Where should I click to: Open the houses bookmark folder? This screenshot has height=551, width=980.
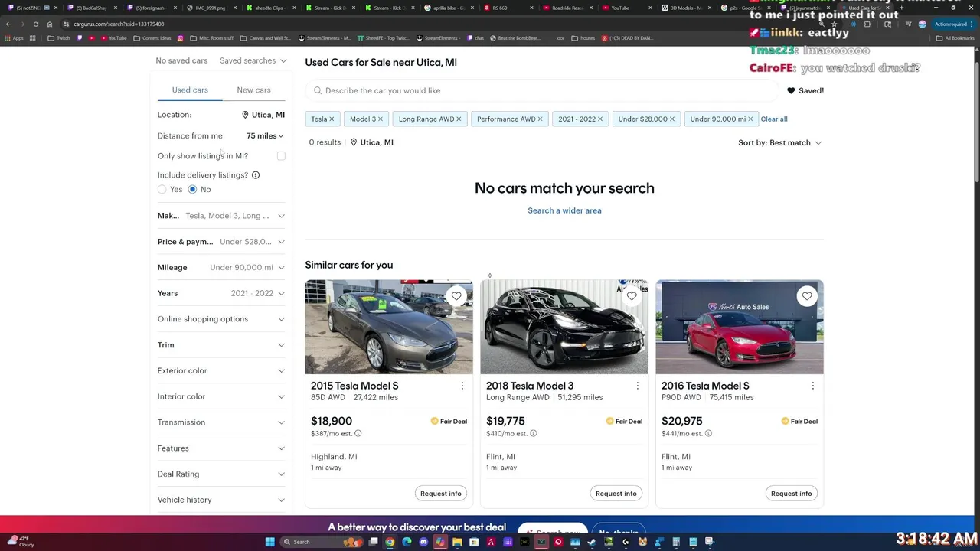tap(583, 37)
